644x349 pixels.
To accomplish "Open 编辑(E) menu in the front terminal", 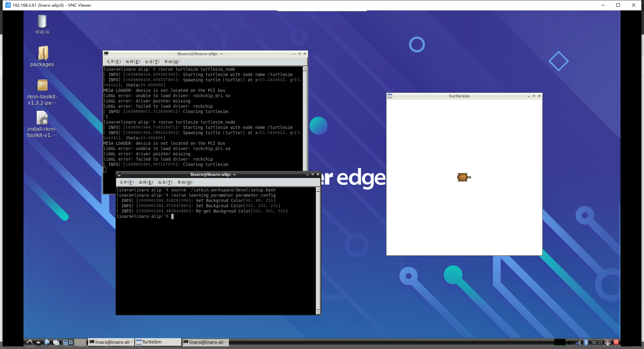I will pos(146,183).
